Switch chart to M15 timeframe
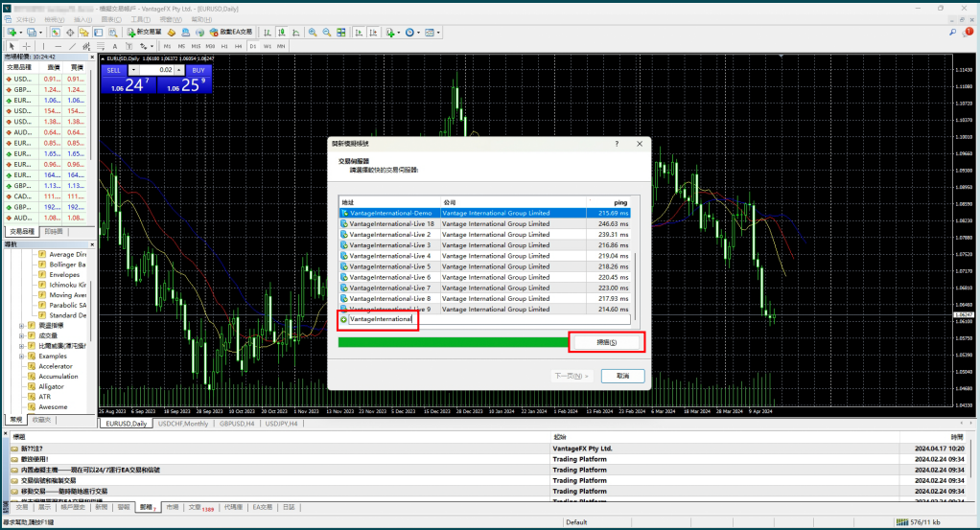Viewport: 980px width, 530px height. coord(196,45)
